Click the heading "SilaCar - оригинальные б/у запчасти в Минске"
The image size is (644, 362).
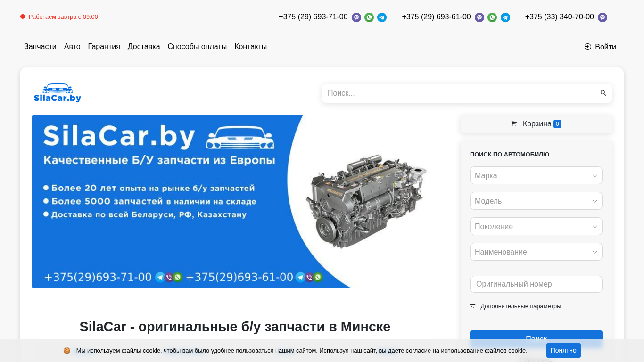(235, 327)
